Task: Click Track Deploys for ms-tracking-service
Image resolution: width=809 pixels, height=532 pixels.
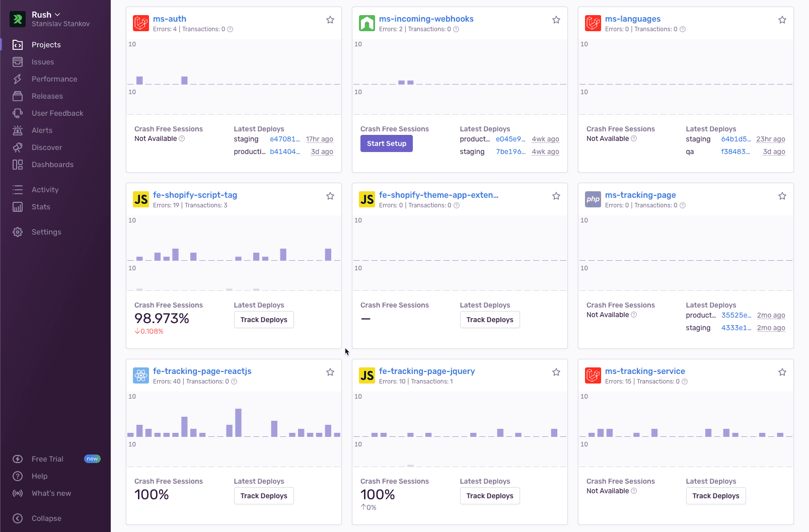Action: coord(715,496)
